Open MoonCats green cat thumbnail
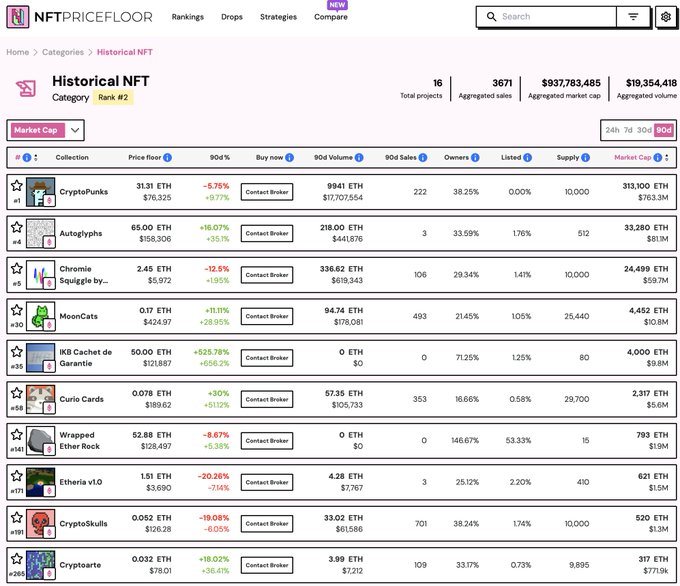This screenshot has height=586, width=680. click(40, 316)
